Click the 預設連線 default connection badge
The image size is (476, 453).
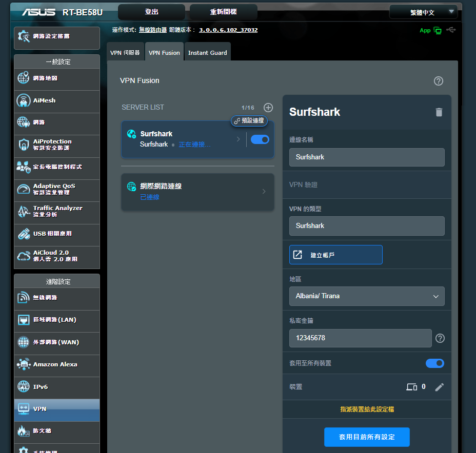249,120
